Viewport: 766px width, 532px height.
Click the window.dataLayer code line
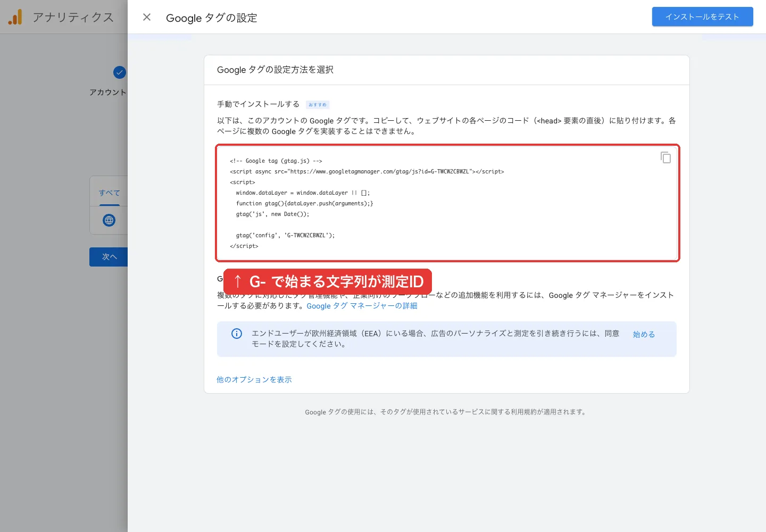point(303,193)
